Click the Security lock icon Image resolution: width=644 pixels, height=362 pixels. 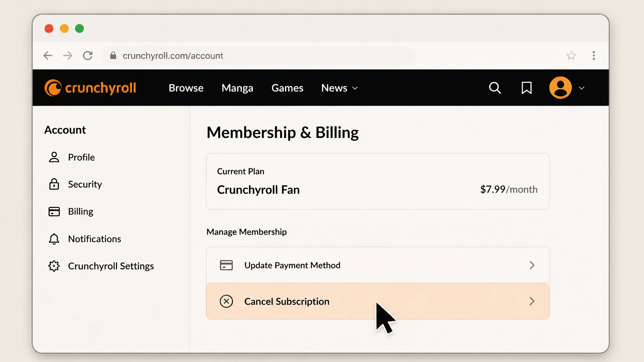[x=54, y=184]
